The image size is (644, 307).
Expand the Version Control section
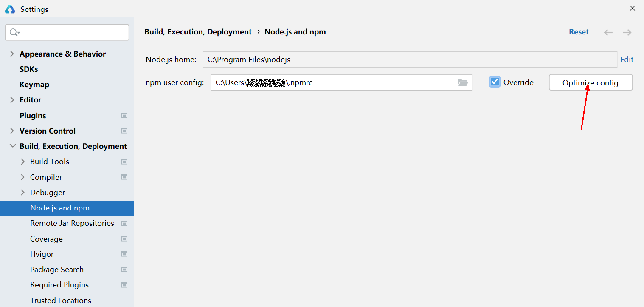[x=12, y=131]
